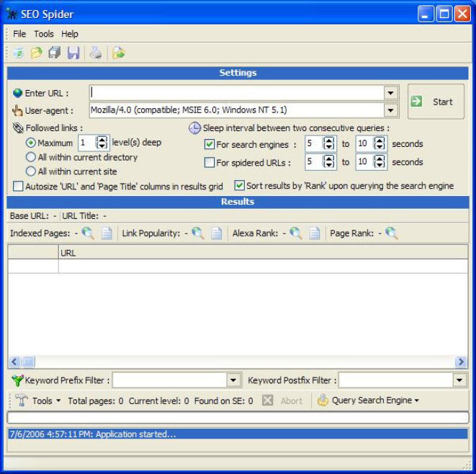Image resolution: width=476 pixels, height=474 pixels.
Task: Click the Keyword Postfix Filter input field
Action: click(x=396, y=380)
